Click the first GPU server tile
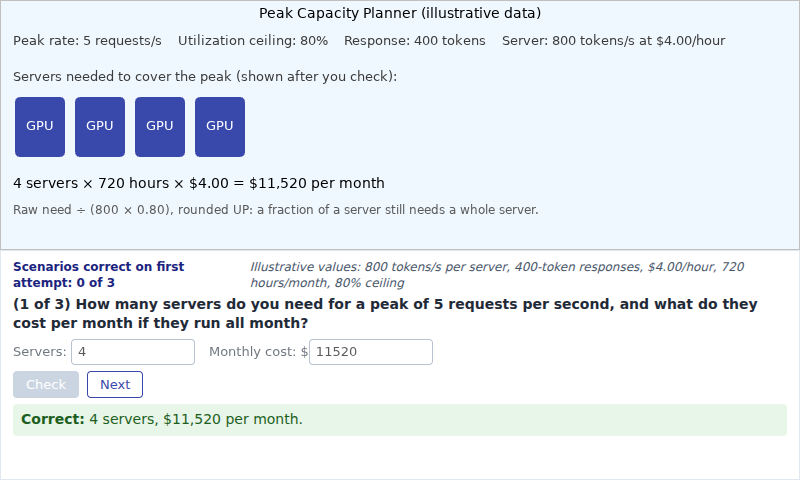The height and width of the screenshot is (484, 800). tap(40, 126)
